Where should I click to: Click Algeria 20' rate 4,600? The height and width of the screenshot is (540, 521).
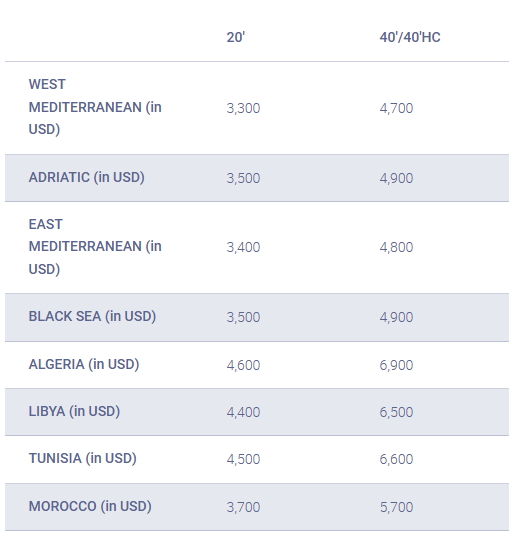[243, 365]
